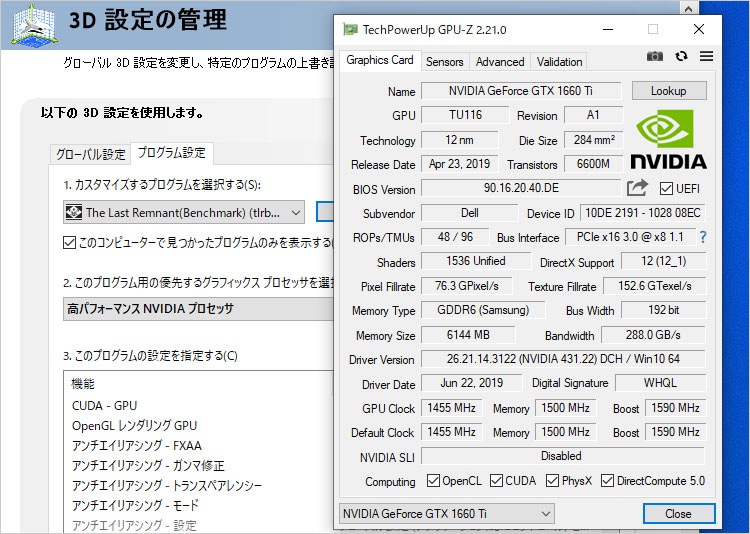Click the Bus Interface value PCIe x16 3.0

pos(630,237)
